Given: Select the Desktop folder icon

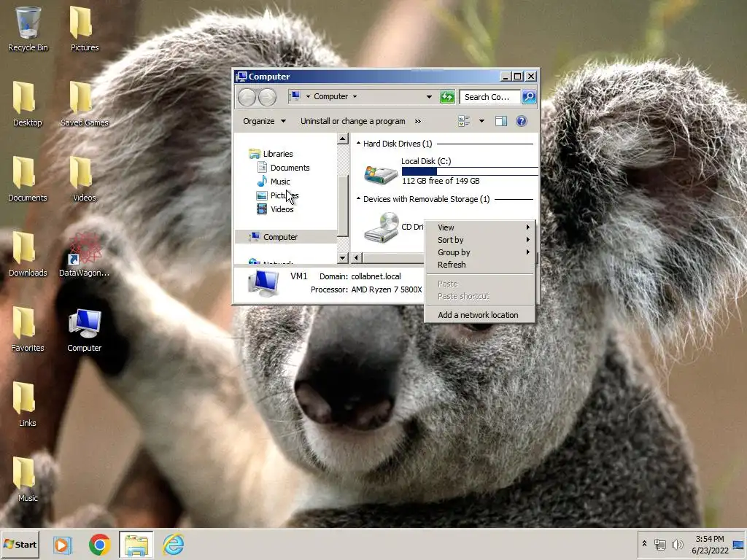Looking at the screenshot, I should pyautogui.click(x=27, y=104).
